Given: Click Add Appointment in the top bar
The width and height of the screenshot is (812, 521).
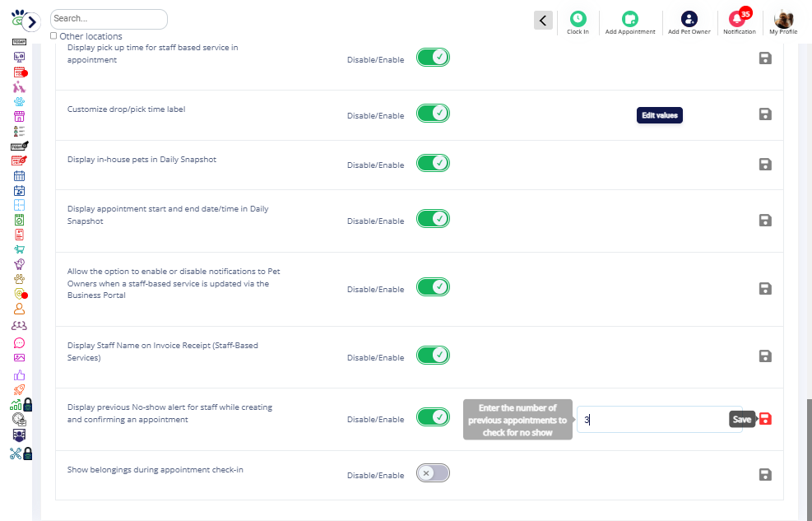Looking at the screenshot, I should click(x=630, y=23).
